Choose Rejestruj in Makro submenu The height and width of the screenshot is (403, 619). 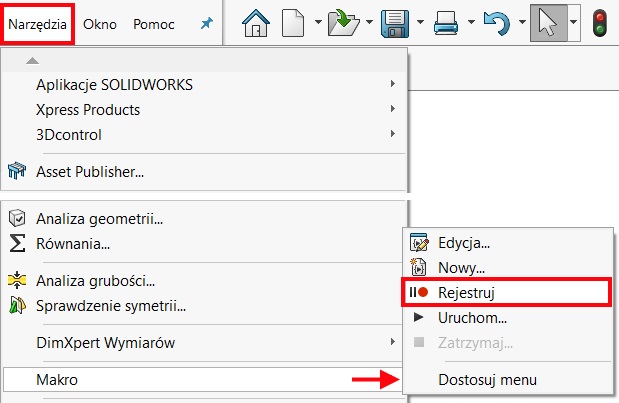point(506,292)
